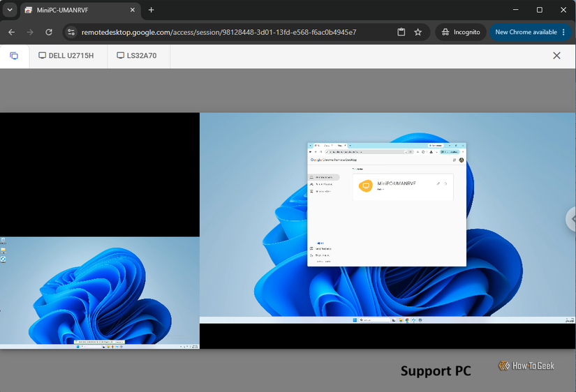Viewport: 576px width, 392px height.
Task: Reload the remote desktop page
Action: (49, 32)
